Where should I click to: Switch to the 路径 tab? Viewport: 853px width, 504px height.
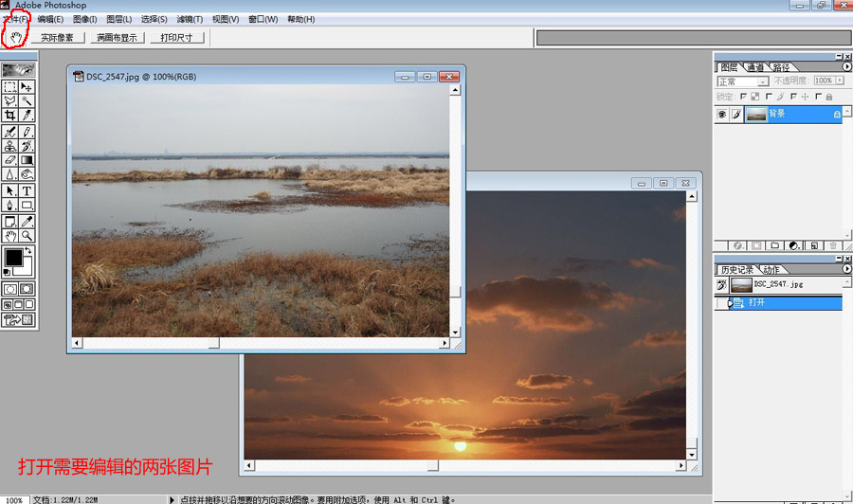(781, 67)
